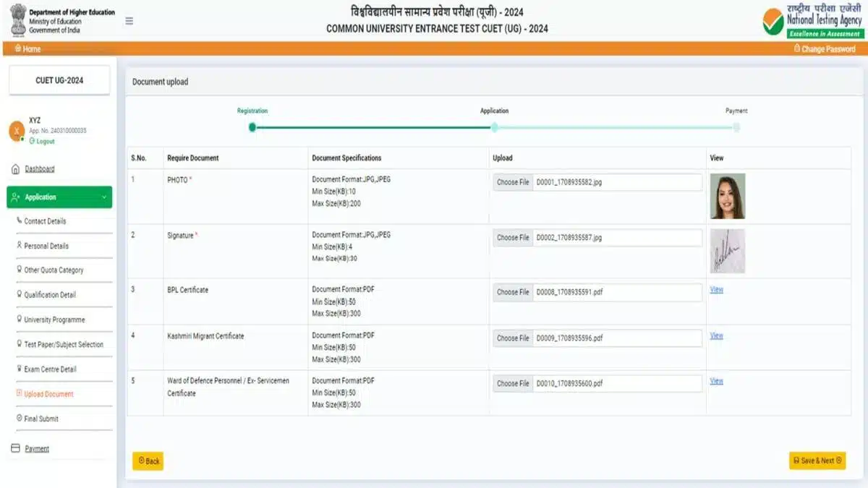Click the Personal Details person icon
The width and height of the screenshot is (868, 488).
pos(19,245)
